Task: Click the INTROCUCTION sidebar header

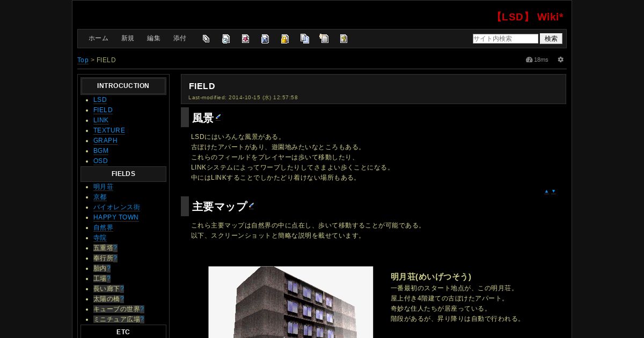Action: click(123, 86)
